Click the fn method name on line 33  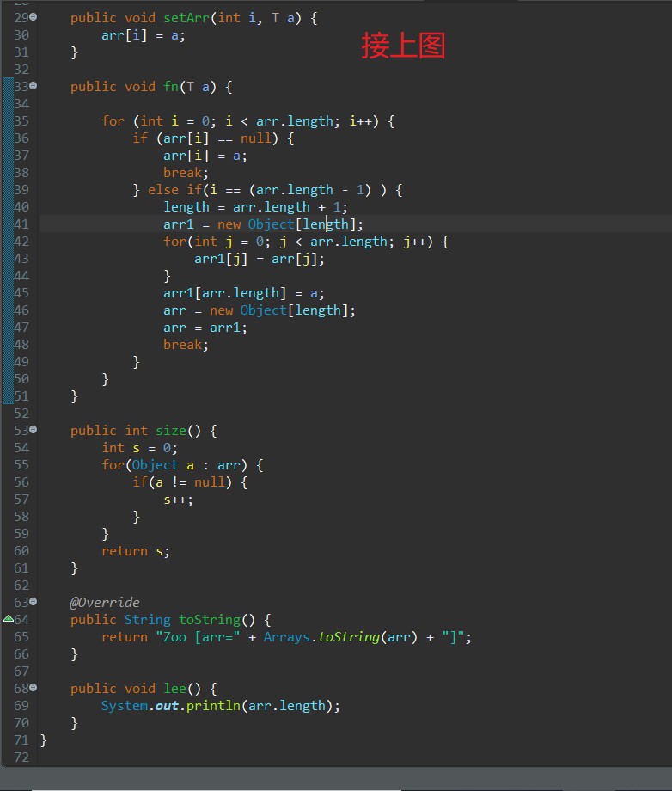point(171,87)
